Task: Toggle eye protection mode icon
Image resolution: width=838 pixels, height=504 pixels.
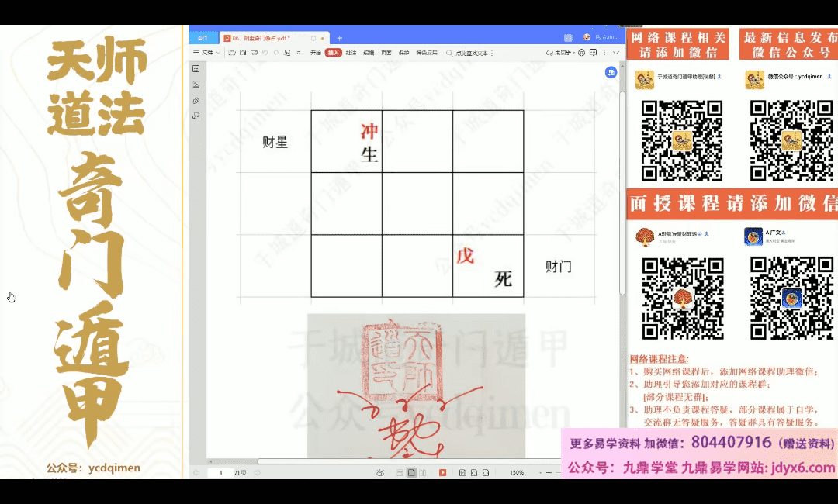Action: coord(380,472)
